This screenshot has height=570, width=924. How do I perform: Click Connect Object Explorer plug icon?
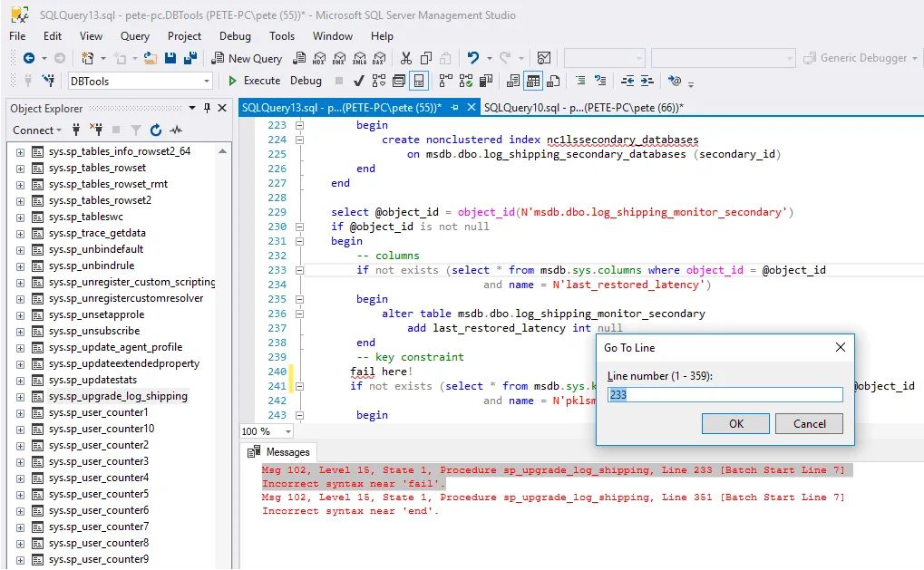click(x=76, y=130)
